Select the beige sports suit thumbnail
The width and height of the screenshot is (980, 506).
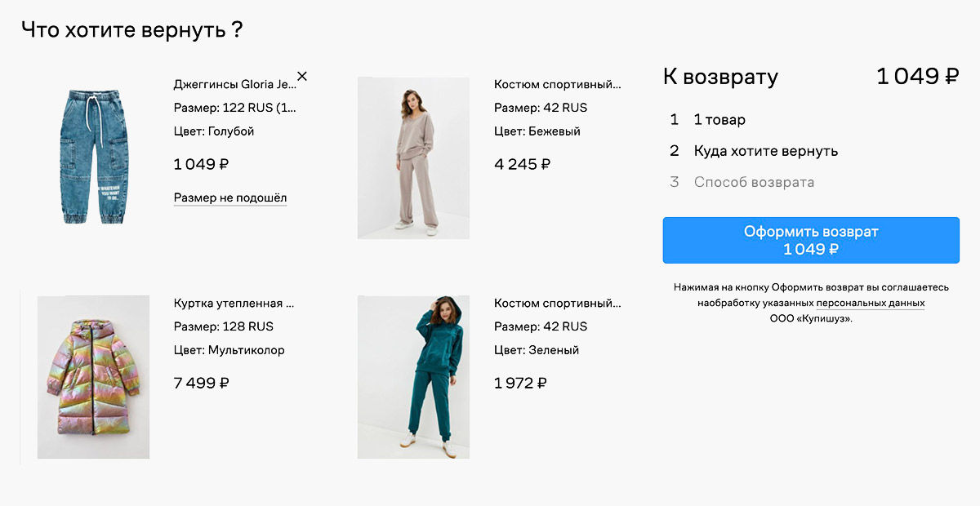click(x=413, y=158)
